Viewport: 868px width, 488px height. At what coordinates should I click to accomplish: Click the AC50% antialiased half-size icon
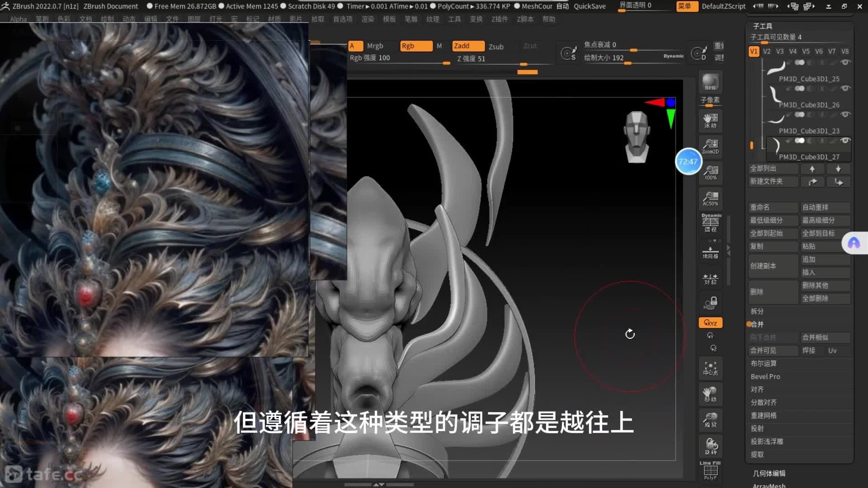[x=710, y=198]
